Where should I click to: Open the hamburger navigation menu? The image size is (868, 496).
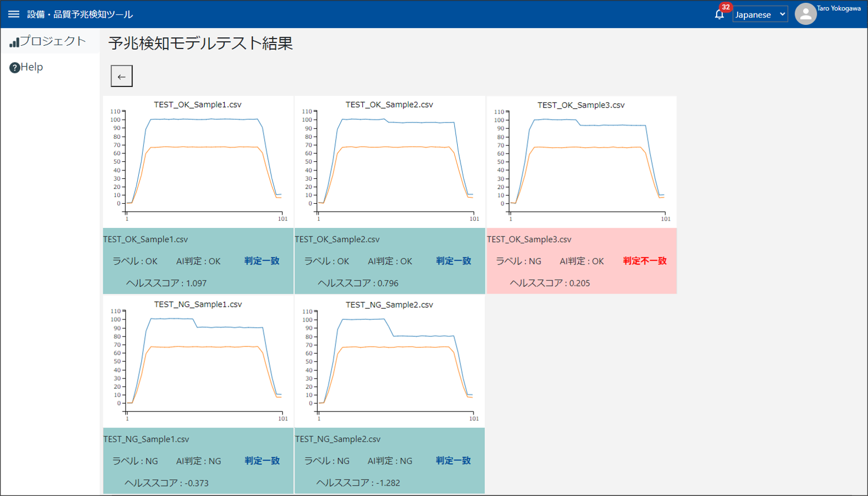[14, 14]
